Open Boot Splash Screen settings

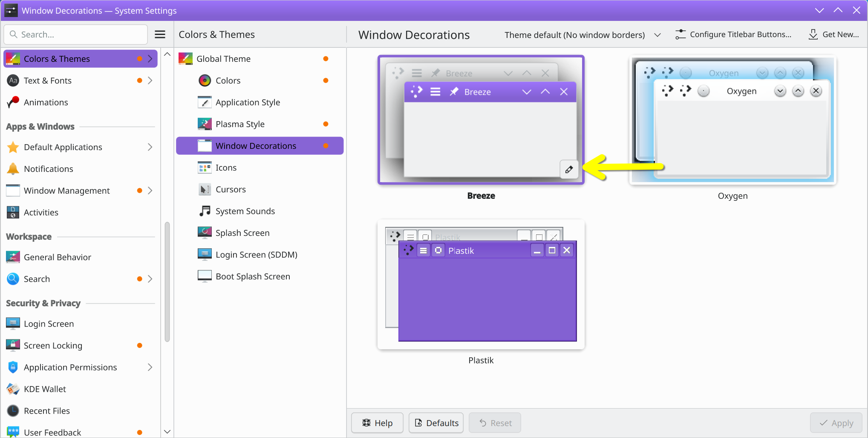[x=260, y=276]
